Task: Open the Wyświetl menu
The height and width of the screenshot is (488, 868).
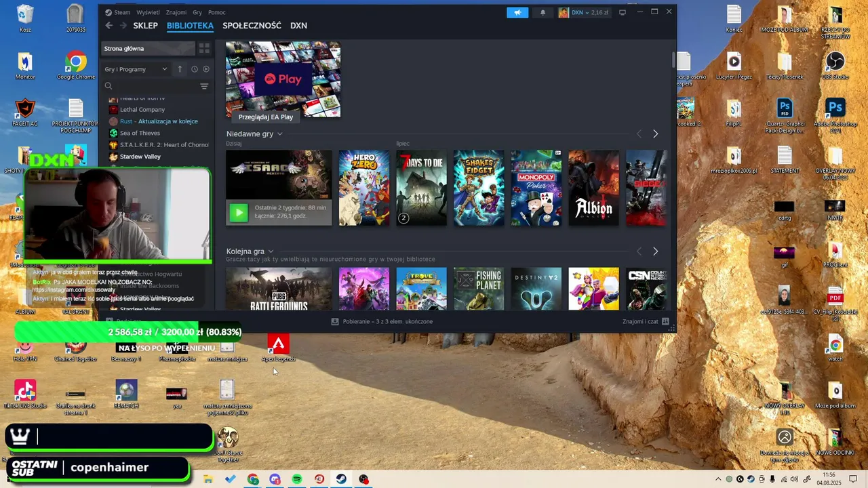Action: pos(148,12)
